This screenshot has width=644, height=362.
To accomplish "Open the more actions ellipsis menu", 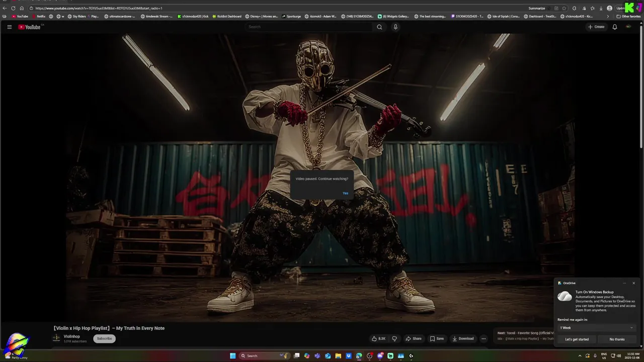I will (x=484, y=338).
